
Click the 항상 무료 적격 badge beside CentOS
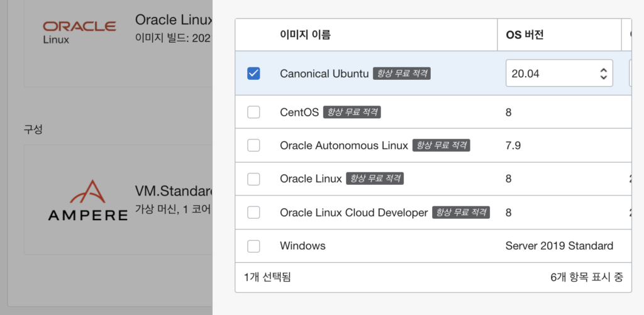click(x=352, y=112)
